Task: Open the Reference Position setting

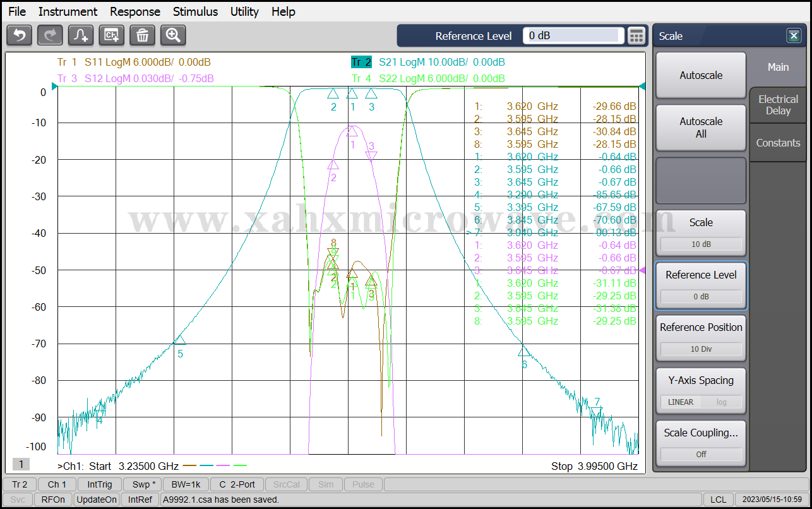Action: coord(701,337)
